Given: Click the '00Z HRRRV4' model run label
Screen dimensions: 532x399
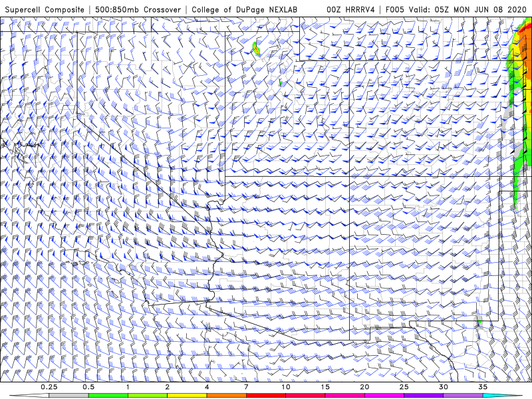Looking at the screenshot, I should tap(350, 9).
